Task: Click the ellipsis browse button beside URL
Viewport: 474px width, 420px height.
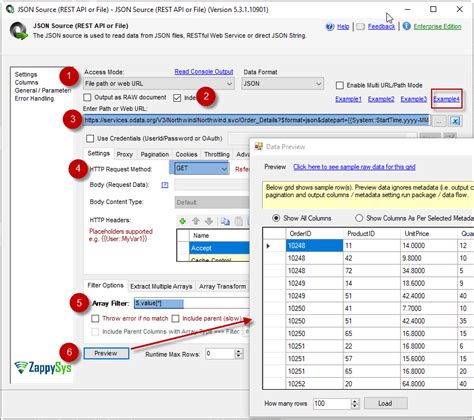Action: pos(439,121)
